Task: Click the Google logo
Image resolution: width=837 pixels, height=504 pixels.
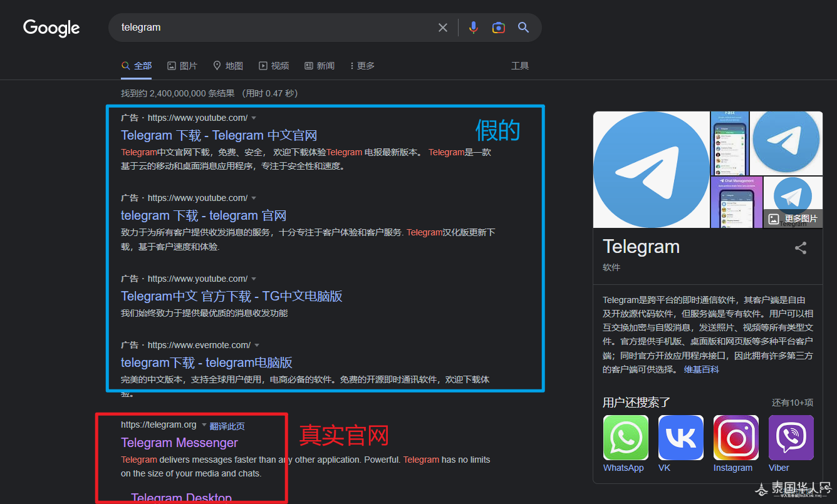Action: pyautogui.click(x=51, y=28)
